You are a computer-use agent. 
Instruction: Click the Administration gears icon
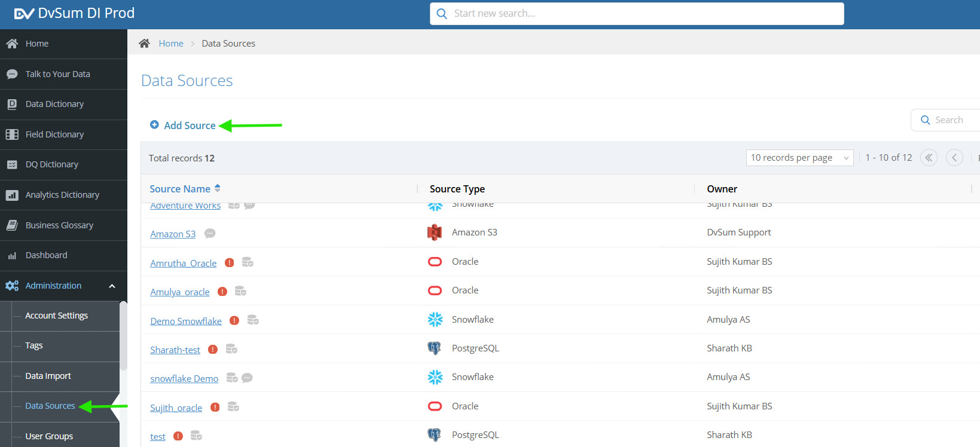point(12,286)
